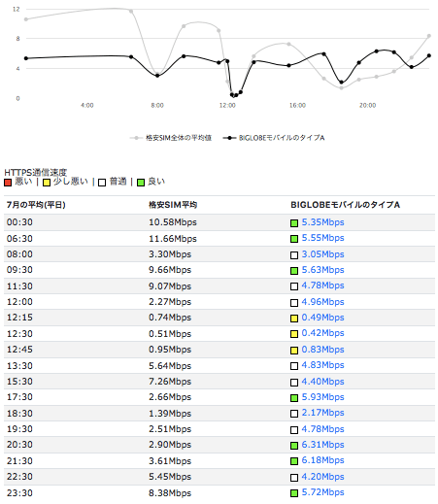Toggle the BIGLOBEモバイルのタイプA legend entry
This screenshot has width=438, height=504.
click(274, 138)
